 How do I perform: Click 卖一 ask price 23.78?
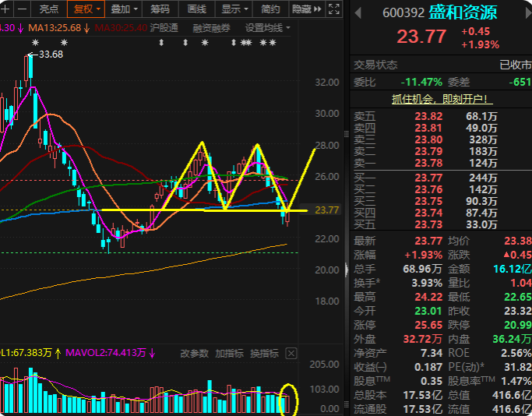[x=428, y=164]
